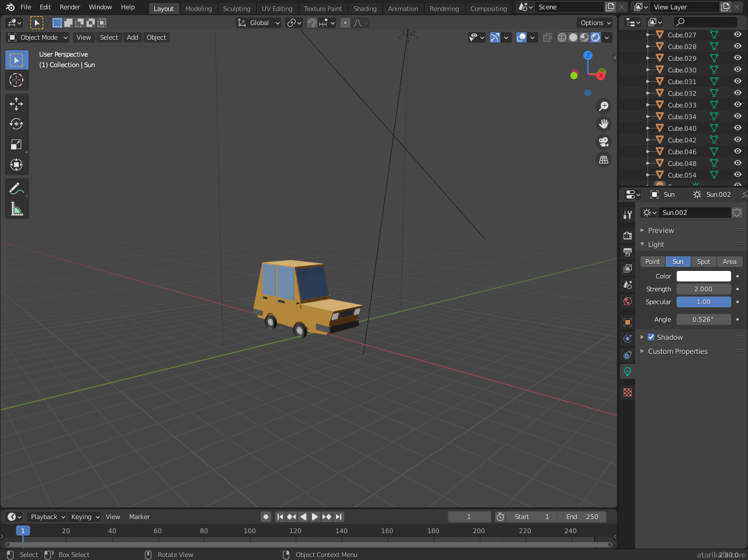The image size is (748, 560).
Task: Select Cube.042 in the outliner
Action: pos(681,140)
